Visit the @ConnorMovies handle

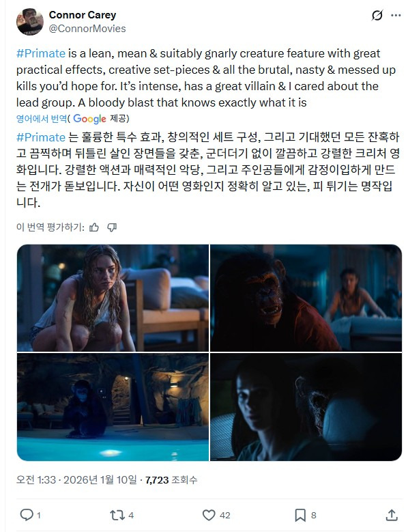[87, 29]
